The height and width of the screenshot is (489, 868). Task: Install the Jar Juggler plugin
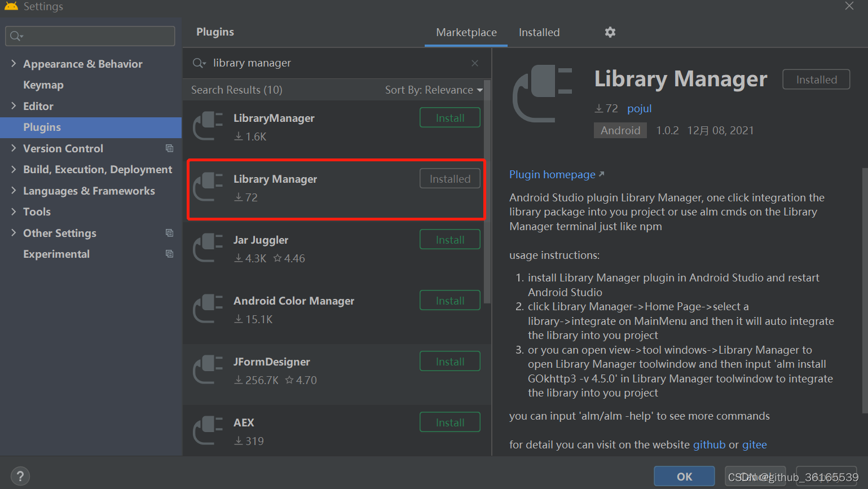[x=450, y=240]
